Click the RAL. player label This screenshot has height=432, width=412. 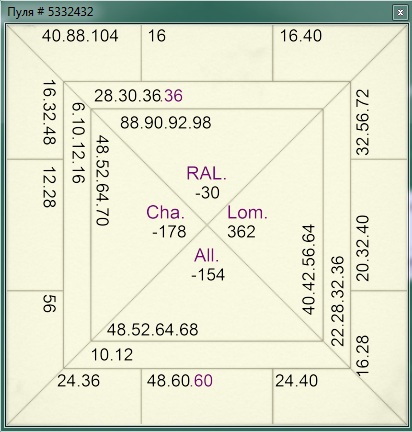click(207, 174)
